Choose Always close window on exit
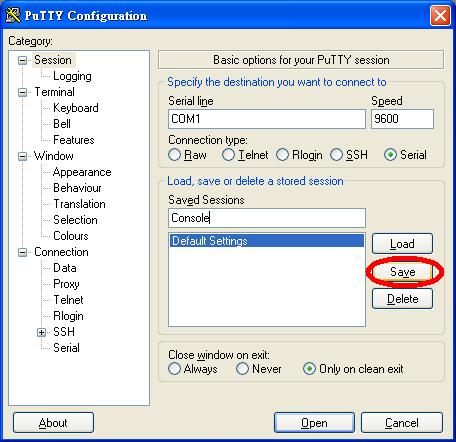456x442 pixels. tap(174, 369)
